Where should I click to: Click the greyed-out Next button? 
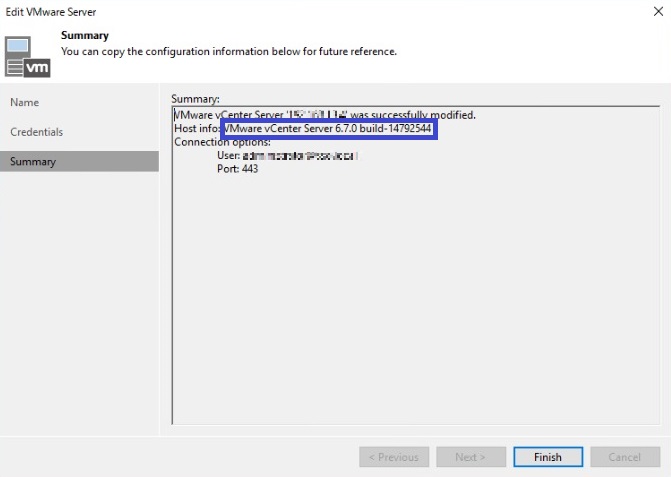coord(471,457)
